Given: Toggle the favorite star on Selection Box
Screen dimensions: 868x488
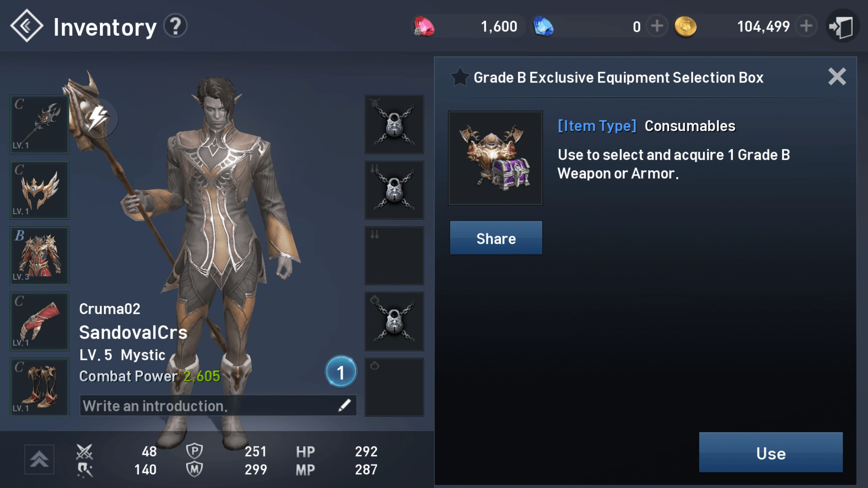Looking at the screenshot, I should point(460,77).
